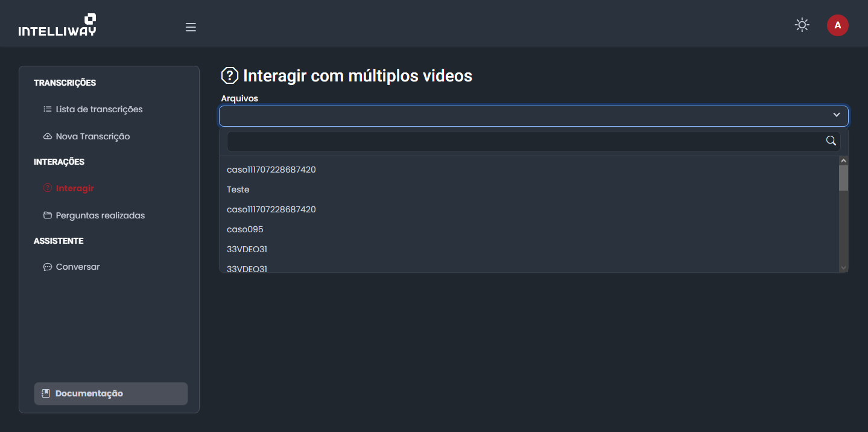This screenshot has width=868, height=432.
Task: Open Perguntas realizadas folder item
Action: pyautogui.click(x=100, y=215)
